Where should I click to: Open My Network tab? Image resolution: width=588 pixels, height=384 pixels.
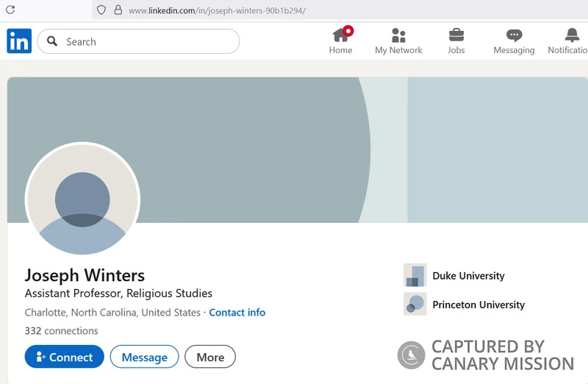coord(398,40)
